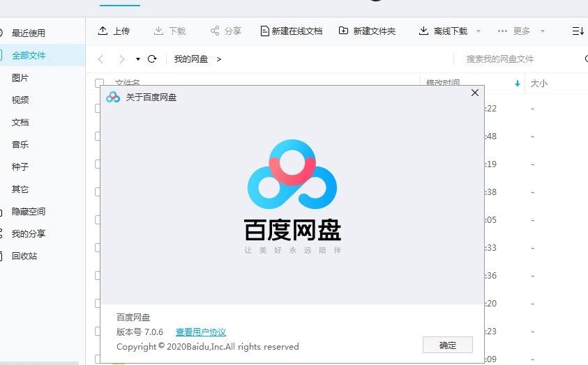Open 隐藏空间 in the sidebar

(29, 212)
